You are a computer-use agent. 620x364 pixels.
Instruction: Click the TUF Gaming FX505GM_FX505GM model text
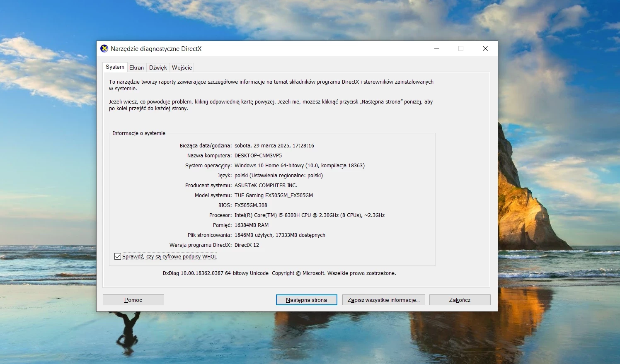coord(274,195)
